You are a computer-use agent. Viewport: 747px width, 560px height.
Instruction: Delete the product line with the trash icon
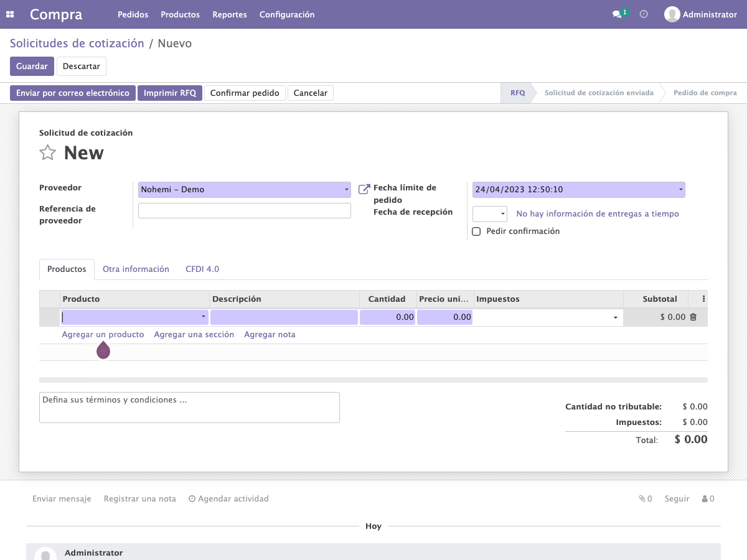point(693,317)
